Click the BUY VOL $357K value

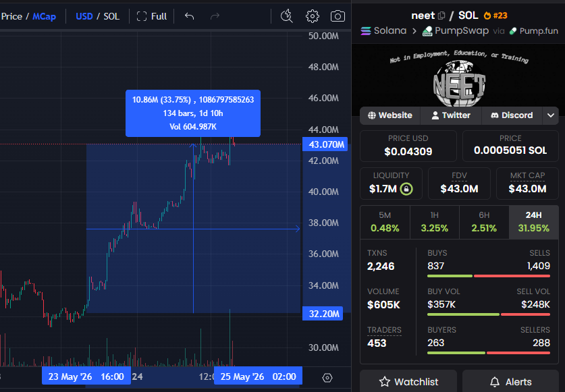[441, 304]
